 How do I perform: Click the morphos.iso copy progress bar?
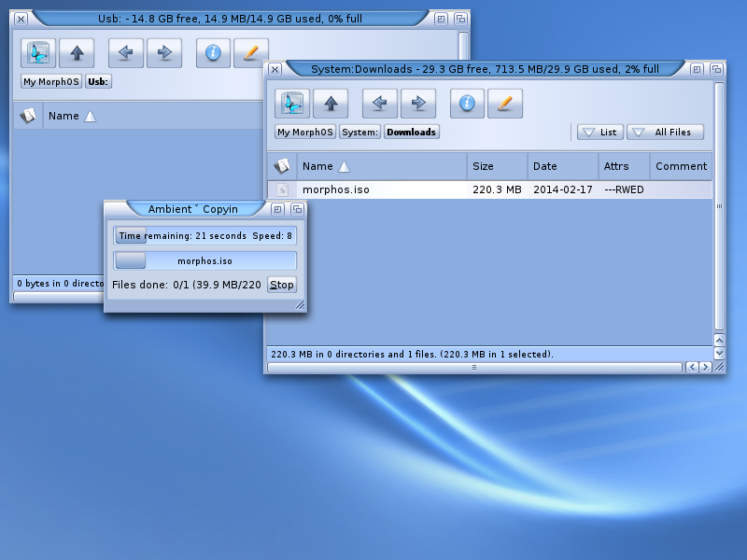[204, 261]
